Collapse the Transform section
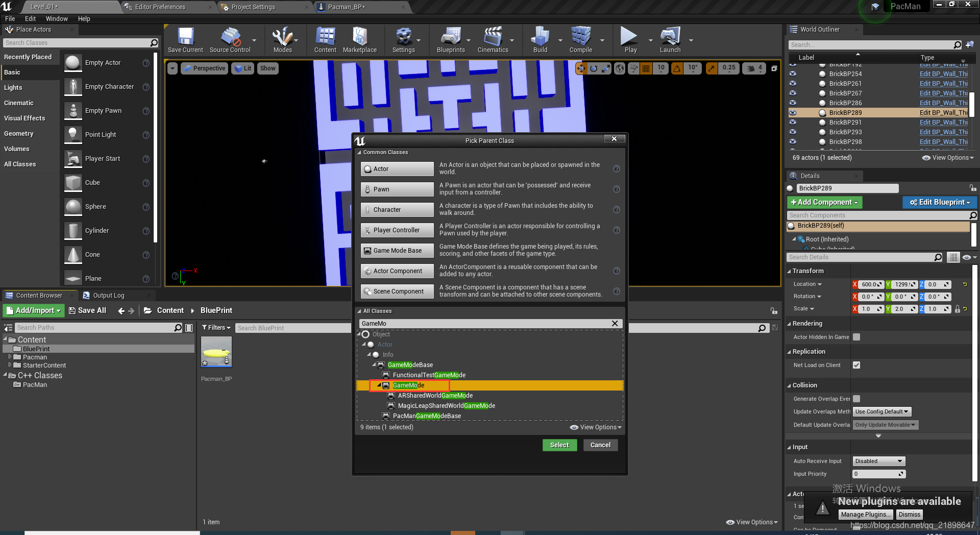Screen dimensions: 980x535 pos(789,271)
